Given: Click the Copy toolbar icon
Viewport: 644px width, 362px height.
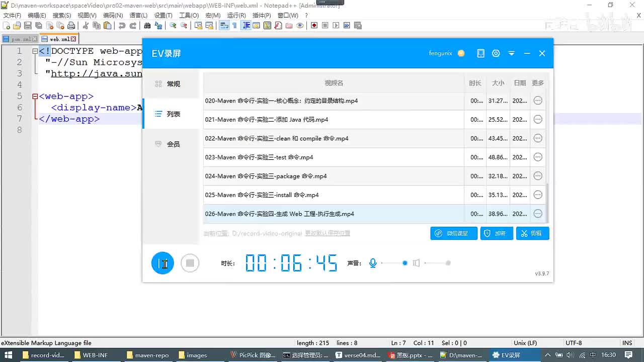Looking at the screenshot, I should (96, 26).
